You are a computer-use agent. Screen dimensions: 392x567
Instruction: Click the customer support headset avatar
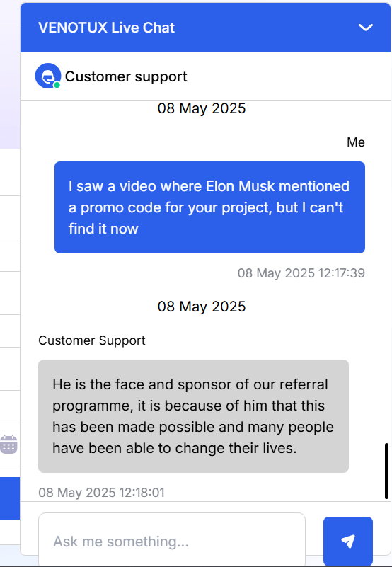point(47,76)
